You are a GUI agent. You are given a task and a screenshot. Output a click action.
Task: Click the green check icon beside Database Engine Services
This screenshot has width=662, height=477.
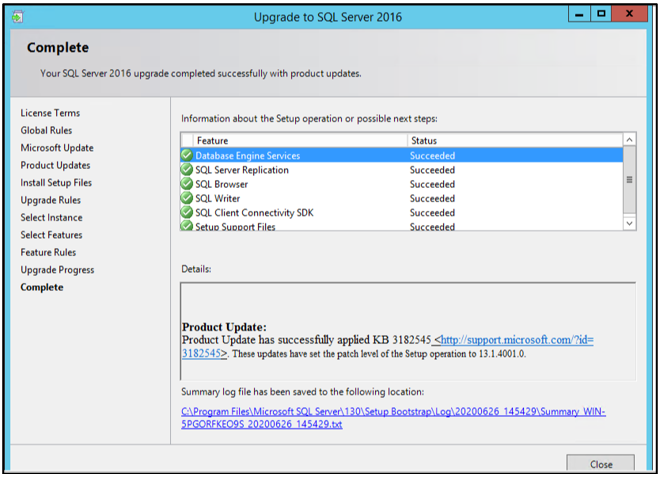187,156
